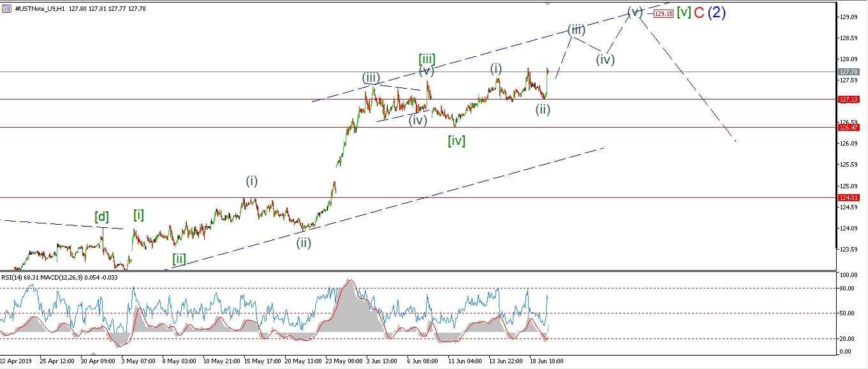The width and height of the screenshot is (868, 369).
Task: Select the green [ii] wave label
Action: [x=179, y=259]
